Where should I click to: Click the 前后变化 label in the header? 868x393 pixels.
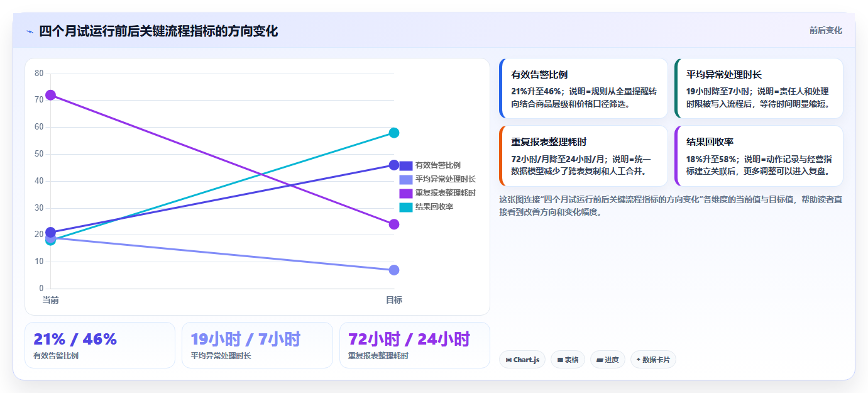[825, 31]
